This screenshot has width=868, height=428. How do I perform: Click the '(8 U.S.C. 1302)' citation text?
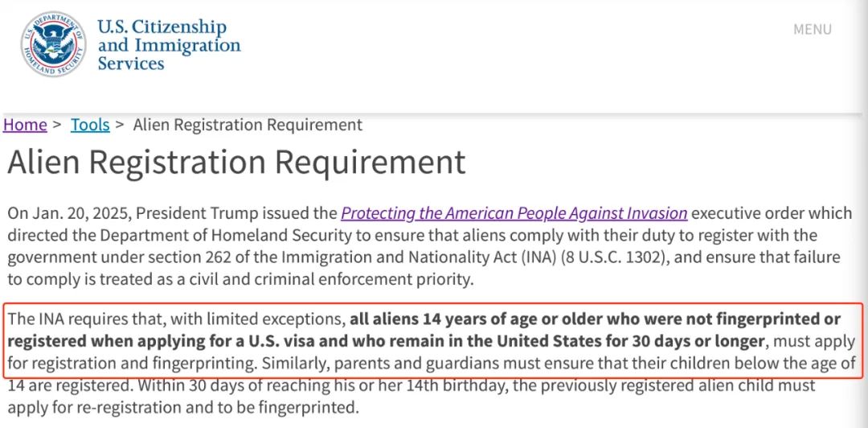(x=618, y=257)
